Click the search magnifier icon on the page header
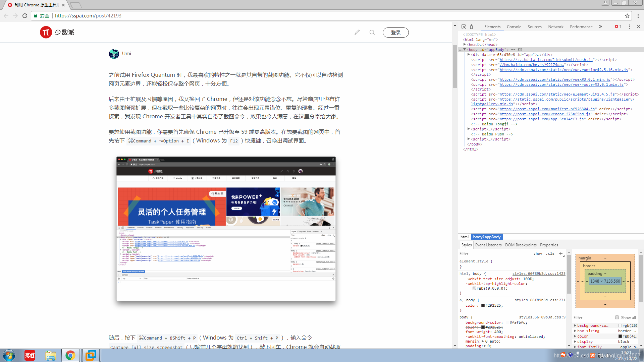This screenshot has height=362, width=644. (372, 33)
